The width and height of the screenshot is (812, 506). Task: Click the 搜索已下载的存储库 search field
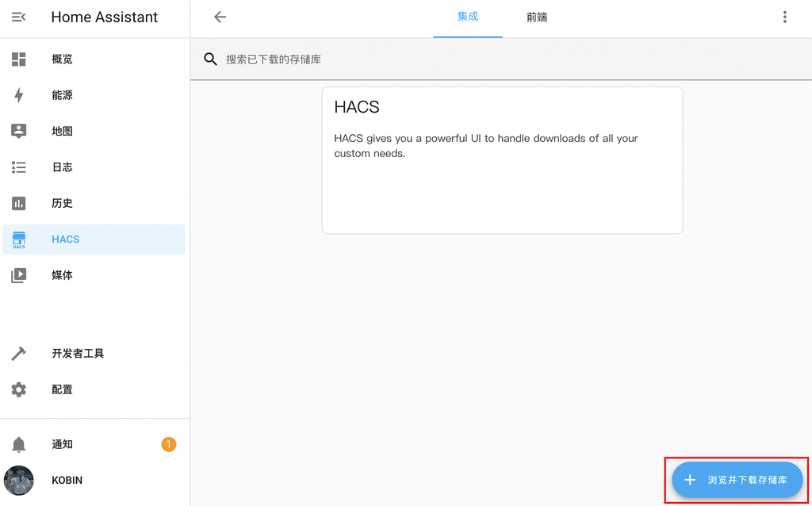pyautogui.click(x=317, y=58)
